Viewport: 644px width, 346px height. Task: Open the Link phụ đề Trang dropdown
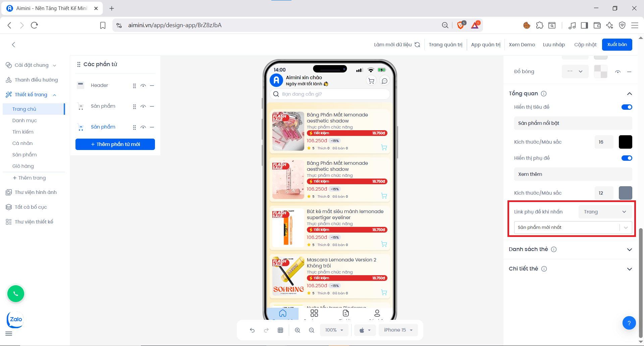pyautogui.click(x=605, y=212)
